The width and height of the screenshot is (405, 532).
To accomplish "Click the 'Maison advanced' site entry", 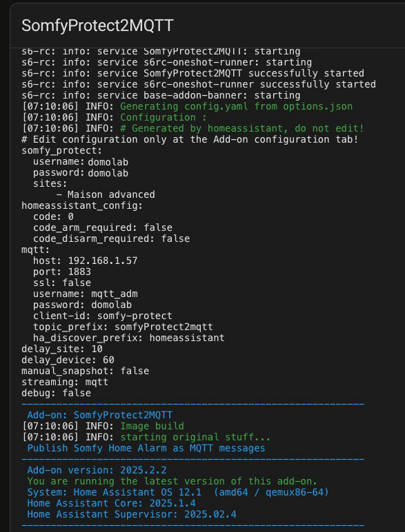I will point(106,194).
